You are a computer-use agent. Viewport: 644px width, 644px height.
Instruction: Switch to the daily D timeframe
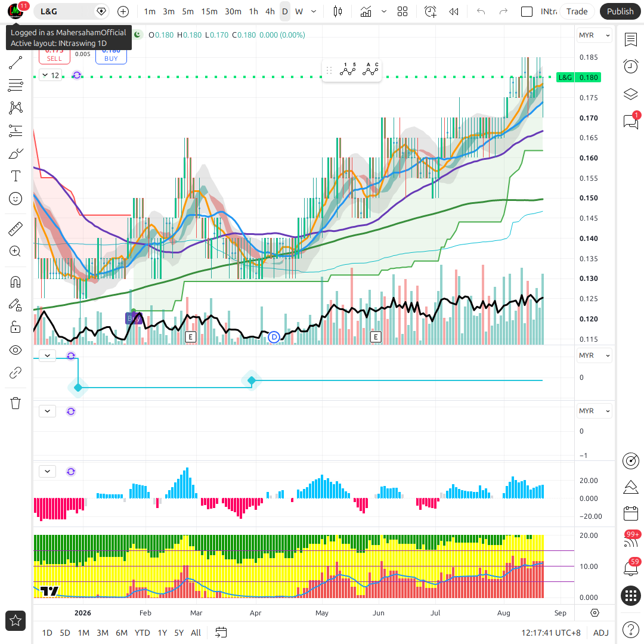[x=285, y=11]
